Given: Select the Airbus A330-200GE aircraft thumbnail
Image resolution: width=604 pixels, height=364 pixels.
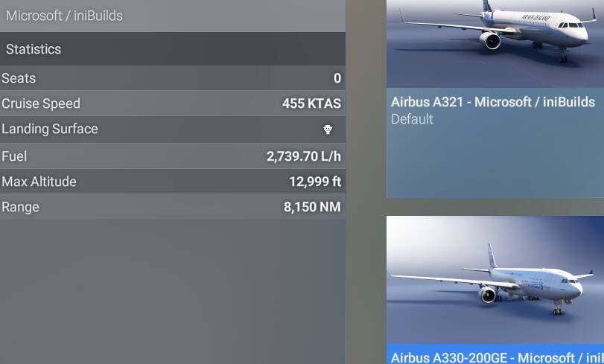Looking at the screenshot, I should tap(495, 280).
